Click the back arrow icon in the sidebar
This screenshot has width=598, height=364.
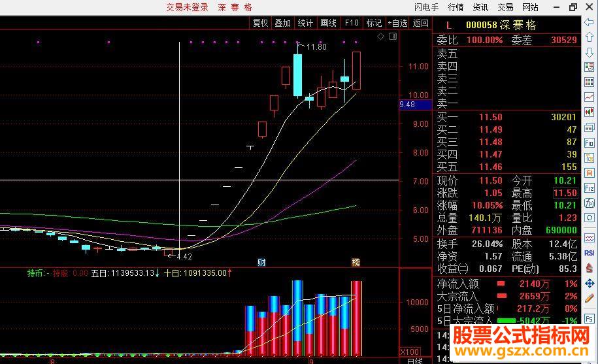[590, 22]
